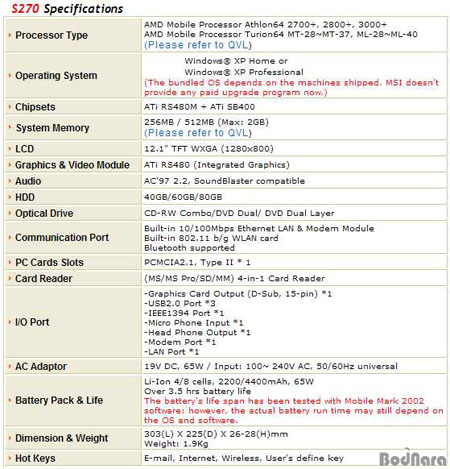Click 'E-mail, Internet, Wireless, User's define key' value
Viewport: 450px width, 469px height.
click(x=244, y=458)
